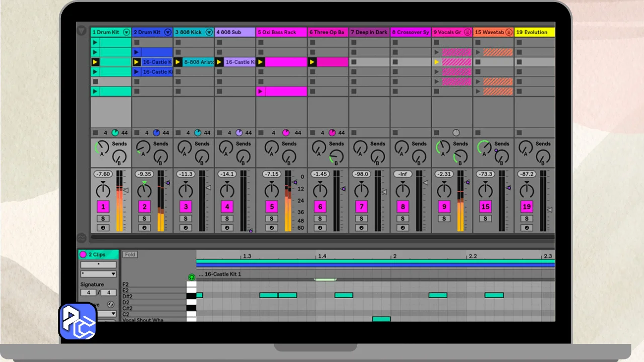Arm track 3 808 Kick for recording
Viewport: 644px width, 362px height.
tap(186, 228)
